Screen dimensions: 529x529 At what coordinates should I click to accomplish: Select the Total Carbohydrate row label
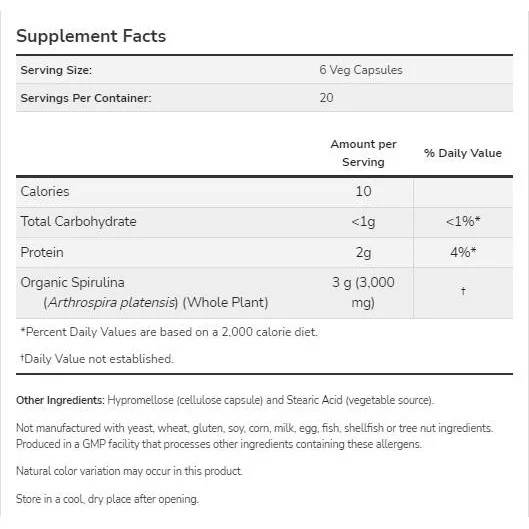pos(78,221)
